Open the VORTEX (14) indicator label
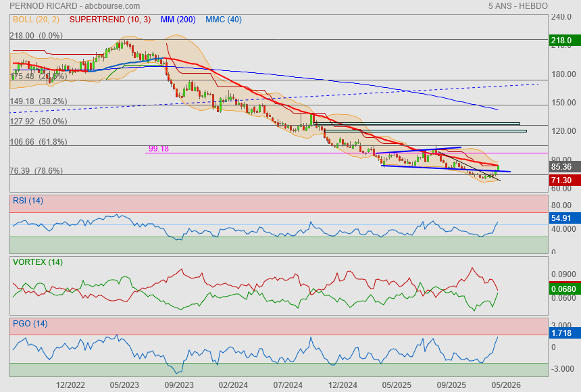 [37, 262]
